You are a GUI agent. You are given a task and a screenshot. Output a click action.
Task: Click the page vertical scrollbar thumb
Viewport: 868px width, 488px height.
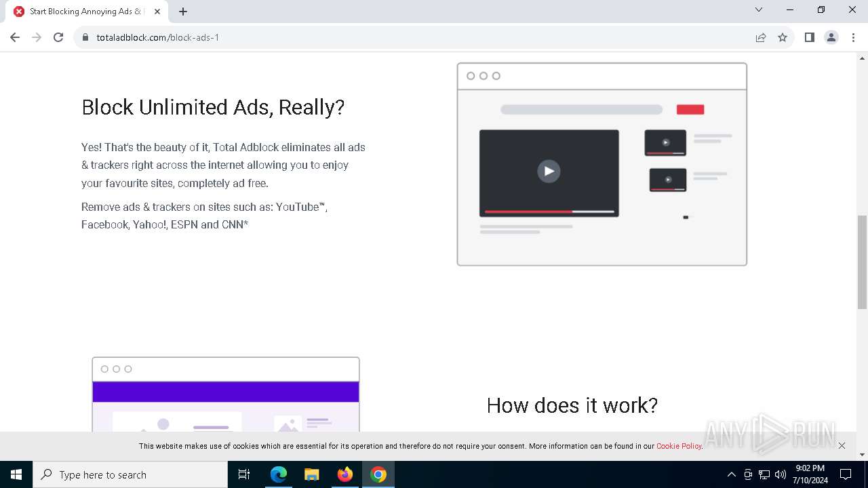862,262
